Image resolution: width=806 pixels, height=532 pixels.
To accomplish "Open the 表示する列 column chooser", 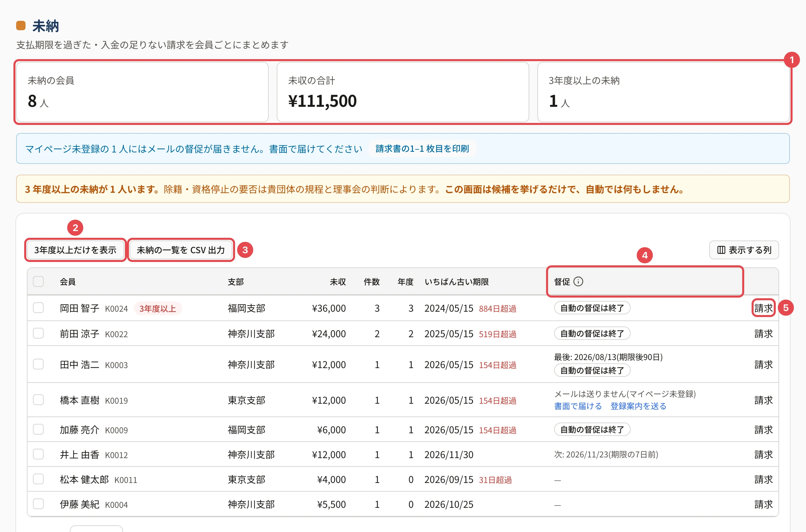I will pyautogui.click(x=744, y=250).
